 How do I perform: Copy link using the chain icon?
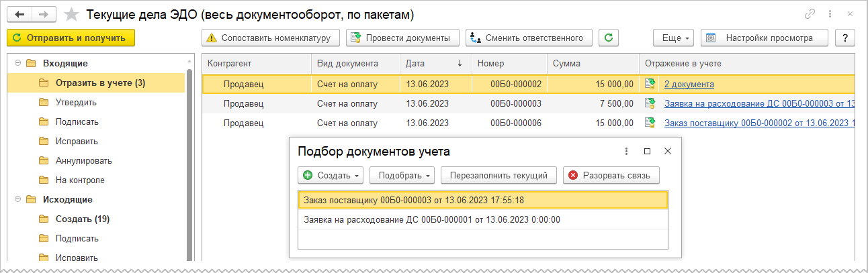click(x=810, y=14)
